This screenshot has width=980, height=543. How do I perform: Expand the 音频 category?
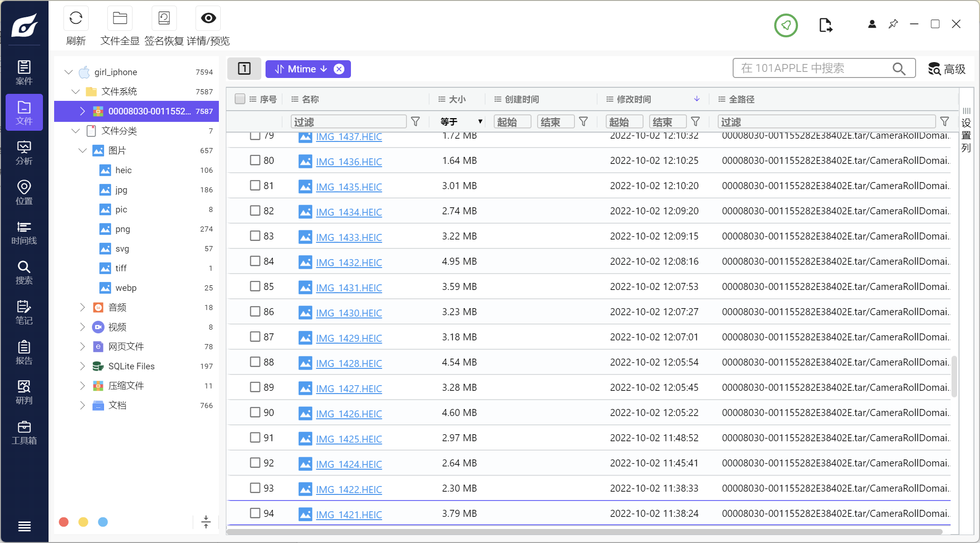[83, 307]
